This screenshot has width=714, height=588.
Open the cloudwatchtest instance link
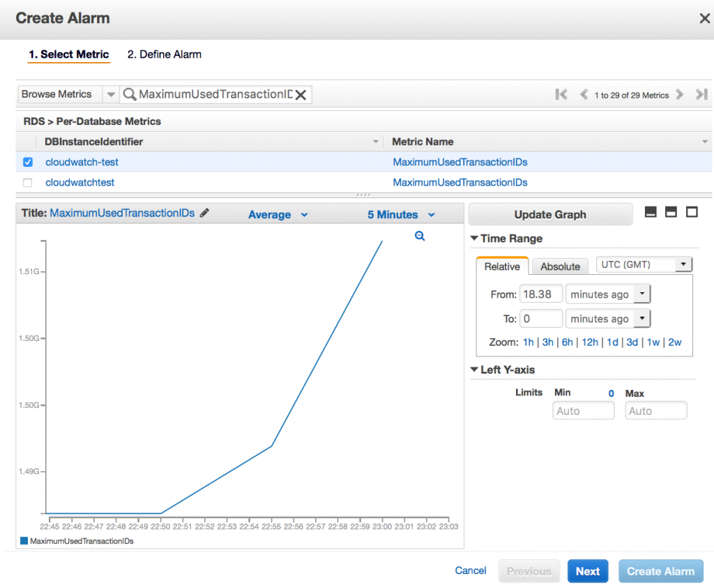click(x=79, y=183)
